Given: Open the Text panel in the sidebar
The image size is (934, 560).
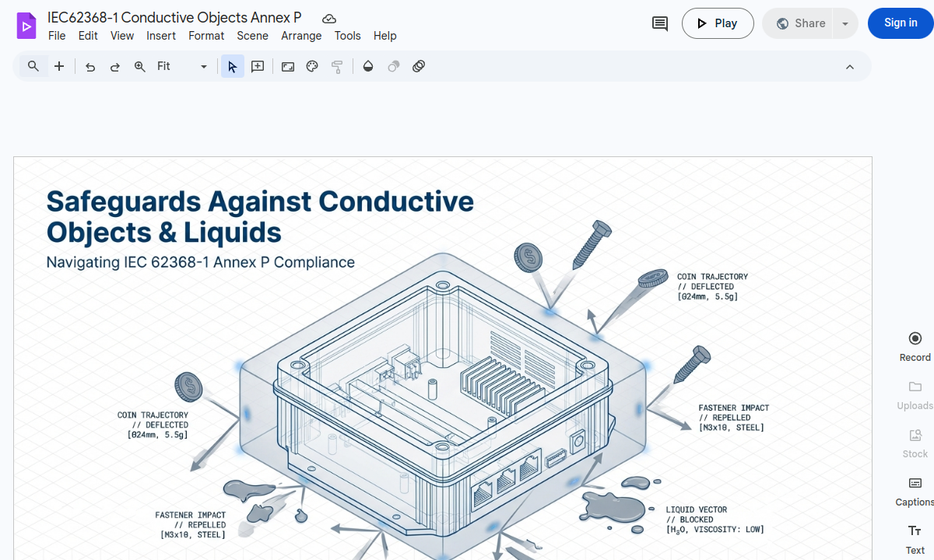Looking at the screenshot, I should [915, 538].
